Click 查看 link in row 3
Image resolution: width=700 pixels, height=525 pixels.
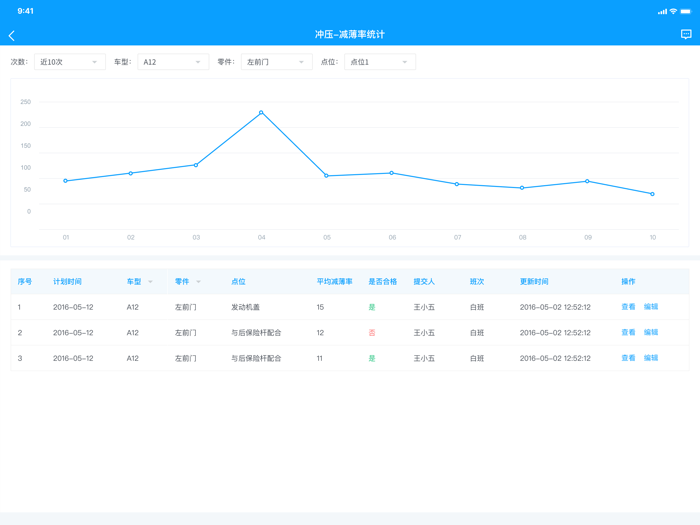pyautogui.click(x=628, y=358)
